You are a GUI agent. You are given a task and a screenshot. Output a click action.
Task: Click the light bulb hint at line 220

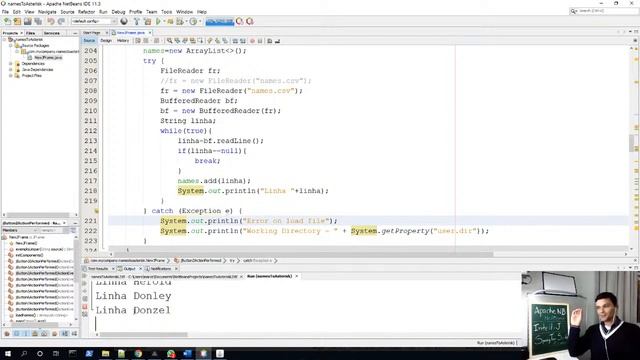(96, 211)
